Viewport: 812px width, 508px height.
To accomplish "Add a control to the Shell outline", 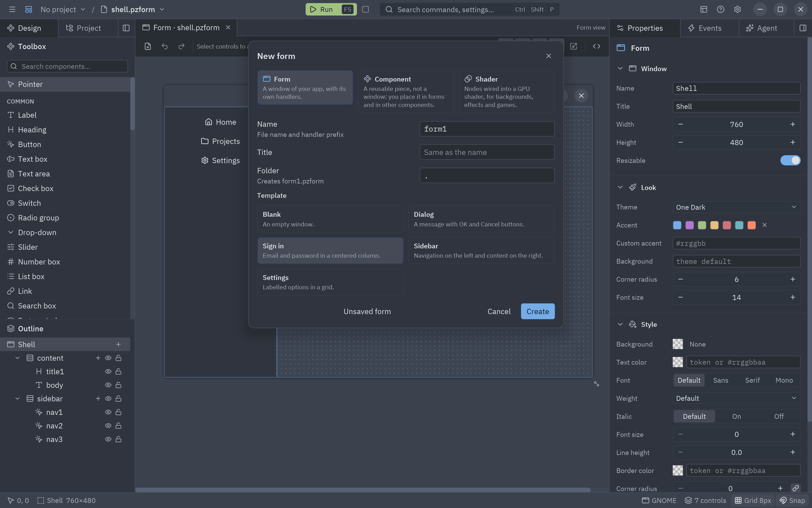I will coord(118,344).
